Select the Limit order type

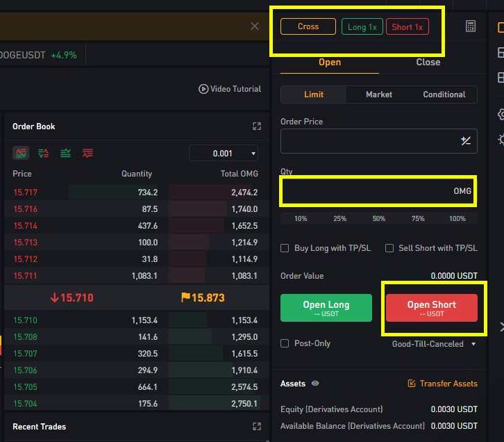point(314,95)
